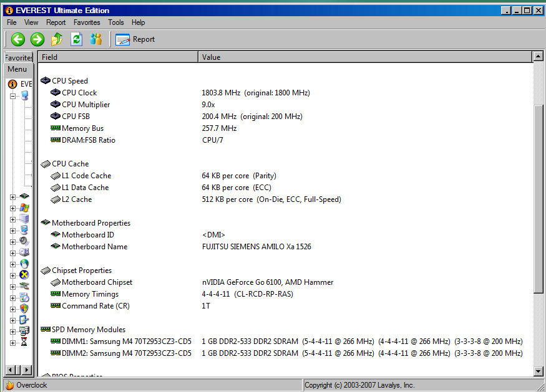This screenshot has height=392, width=546.
Task: Select the Memory Timings row
Action: [285, 294]
